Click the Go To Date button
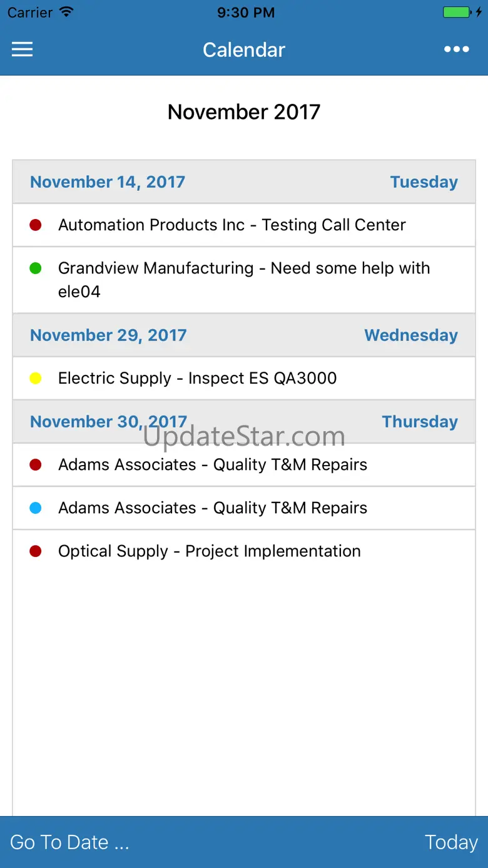Image resolution: width=488 pixels, height=868 pixels. tap(69, 842)
